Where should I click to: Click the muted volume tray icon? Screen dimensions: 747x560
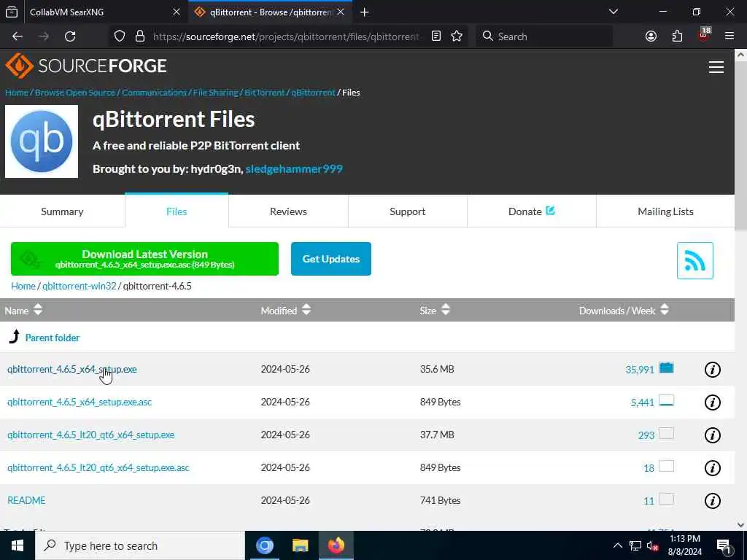point(652,546)
